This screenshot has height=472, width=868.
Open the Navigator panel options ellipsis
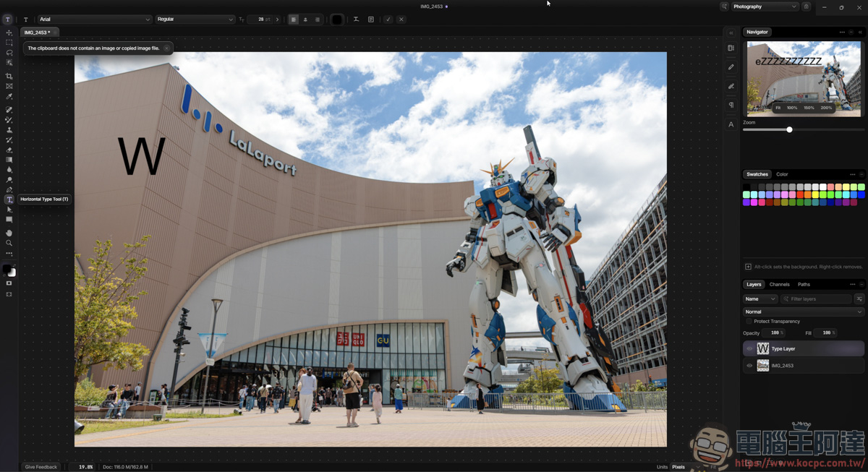coord(842,32)
